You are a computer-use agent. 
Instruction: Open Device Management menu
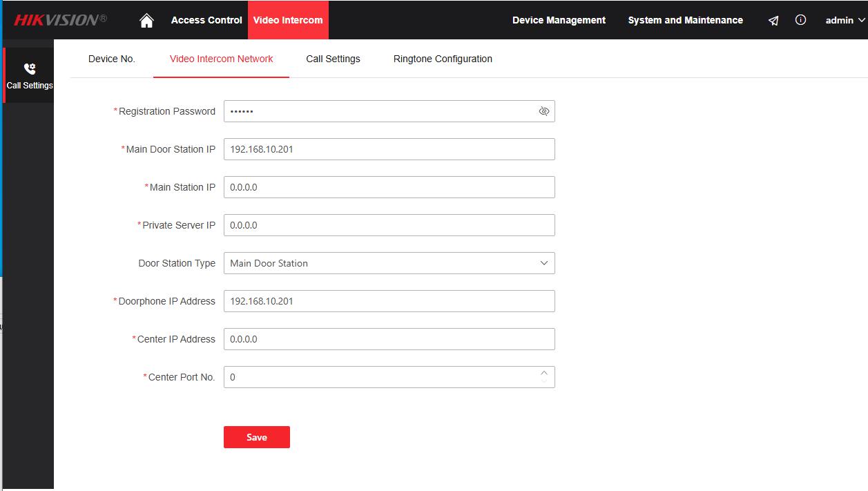559,20
